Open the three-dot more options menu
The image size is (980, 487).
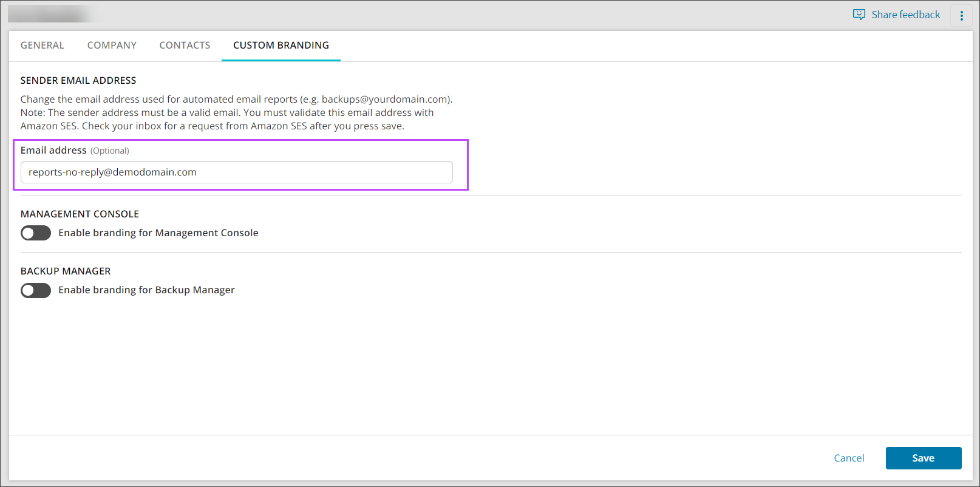tap(961, 16)
